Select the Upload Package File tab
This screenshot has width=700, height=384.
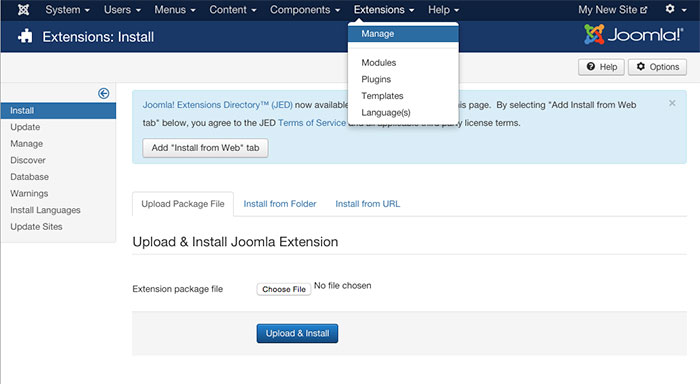pos(183,204)
